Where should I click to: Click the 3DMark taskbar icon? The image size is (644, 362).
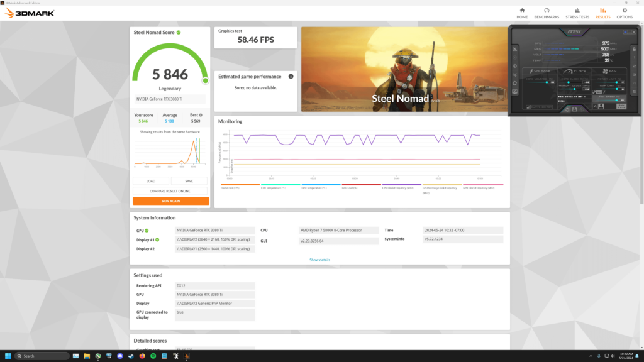[x=186, y=356]
